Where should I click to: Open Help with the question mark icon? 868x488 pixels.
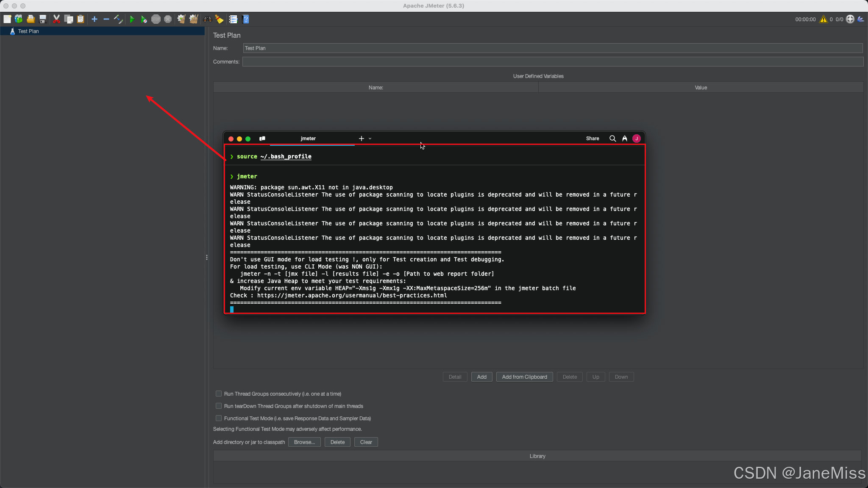(x=245, y=19)
